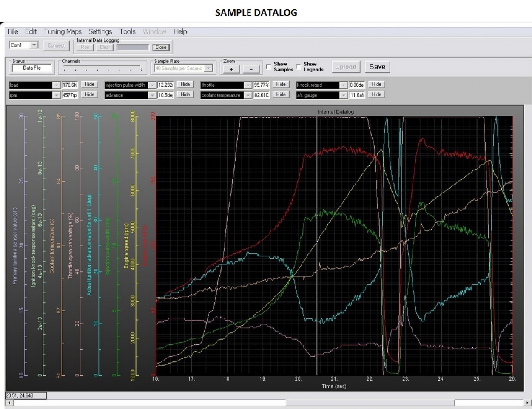The image size is (532, 409).
Task: Hide the rpm channel trace
Action: click(x=89, y=94)
